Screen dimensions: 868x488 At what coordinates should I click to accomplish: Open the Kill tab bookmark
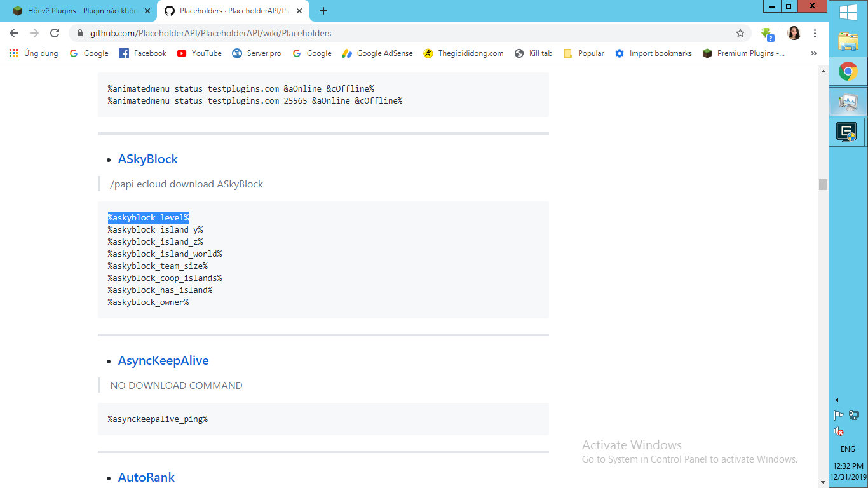pyautogui.click(x=534, y=53)
